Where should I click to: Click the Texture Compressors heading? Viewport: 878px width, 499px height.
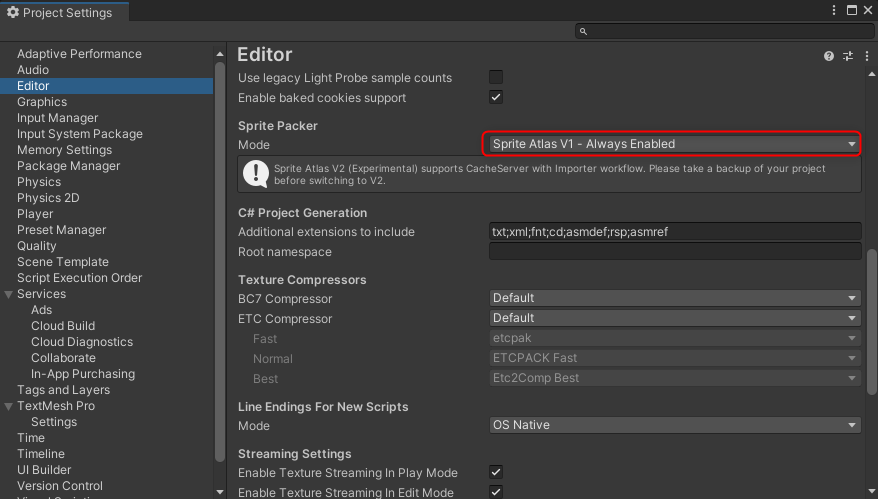click(x=302, y=280)
